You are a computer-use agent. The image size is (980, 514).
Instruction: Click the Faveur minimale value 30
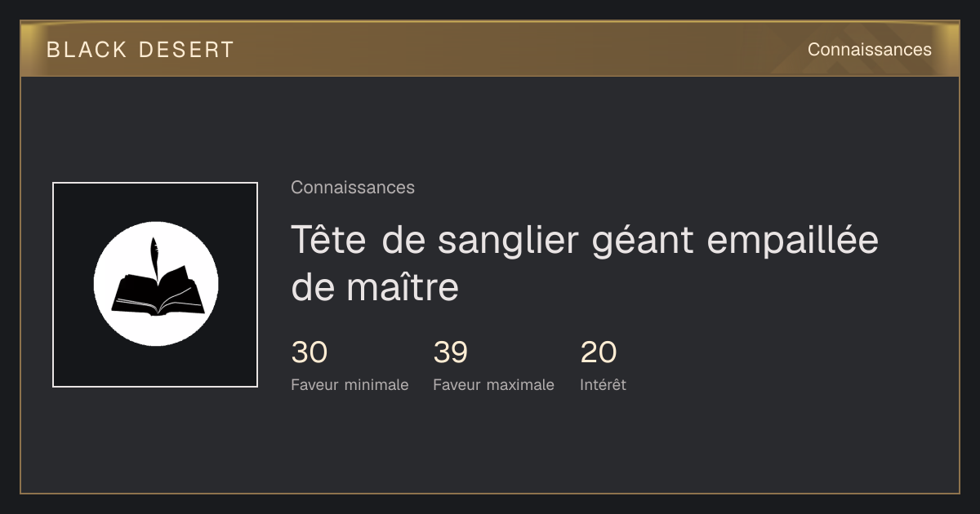310,352
